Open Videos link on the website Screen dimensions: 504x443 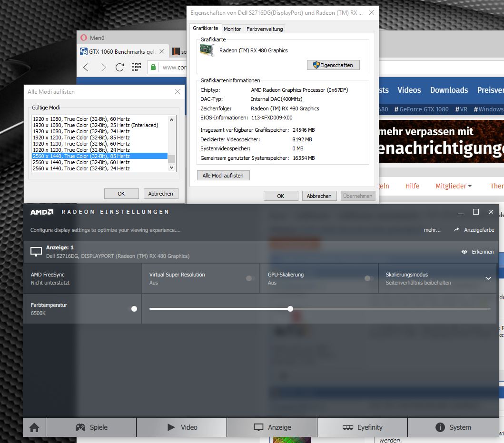coord(409,90)
